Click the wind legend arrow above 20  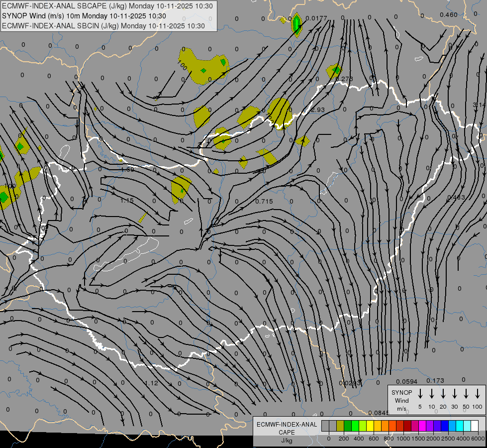click(443, 394)
